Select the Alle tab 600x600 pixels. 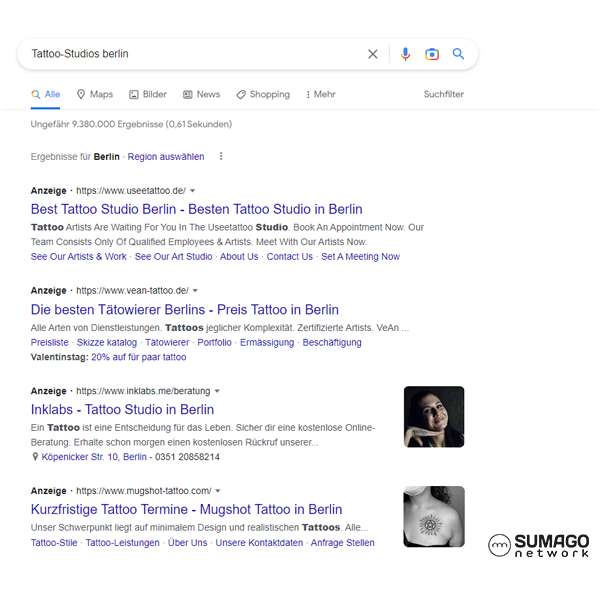click(46, 94)
